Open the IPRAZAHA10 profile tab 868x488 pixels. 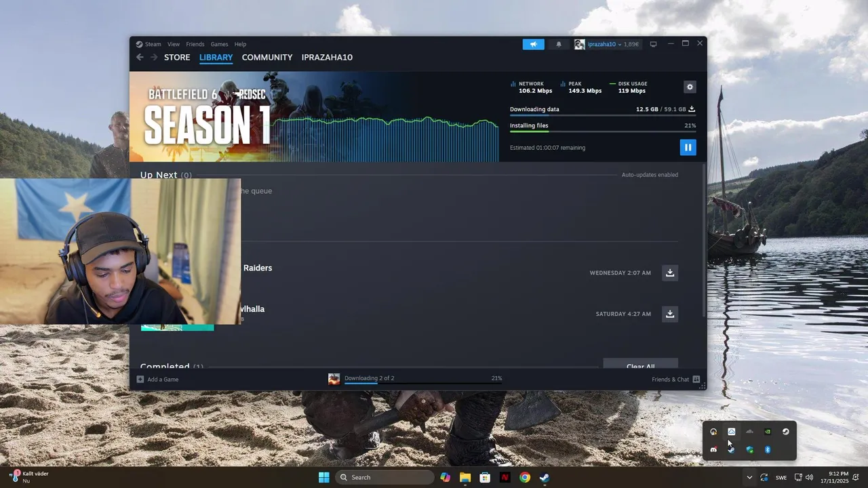[x=327, y=58]
